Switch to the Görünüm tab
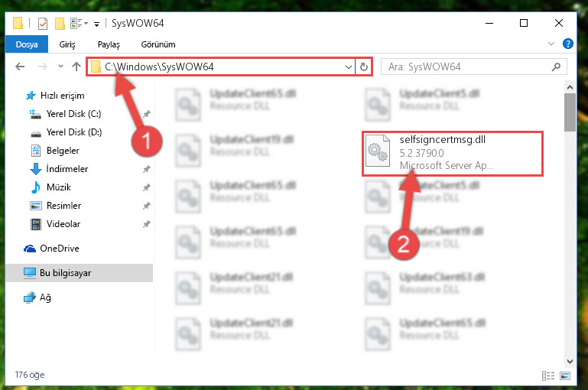This screenshot has height=390, width=588. tap(158, 44)
